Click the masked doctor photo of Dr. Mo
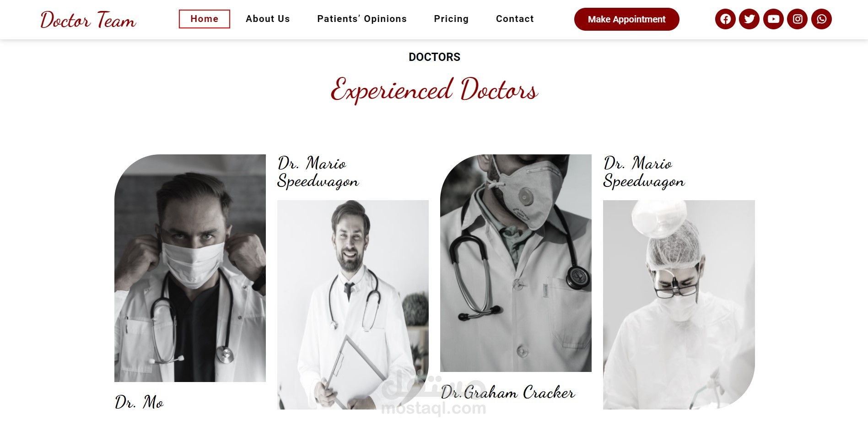Viewport: 868px width, 426px height. click(x=190, y=268)
